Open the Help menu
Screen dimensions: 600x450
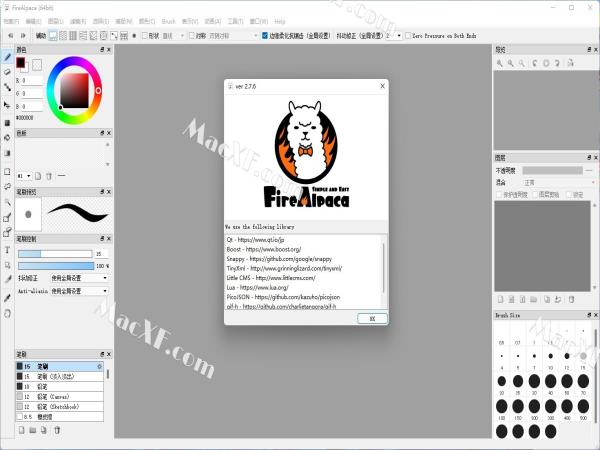click(x=280, y=21)
